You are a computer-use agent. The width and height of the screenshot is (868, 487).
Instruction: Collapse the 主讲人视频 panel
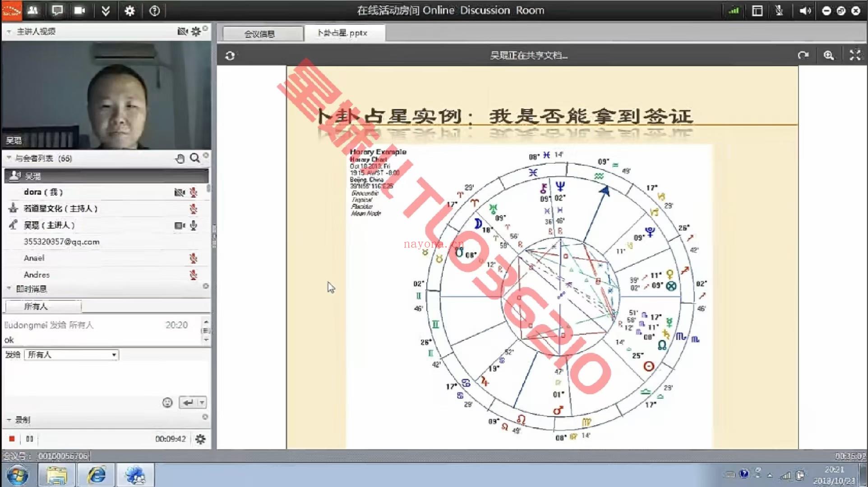click(x=9, y=32)
